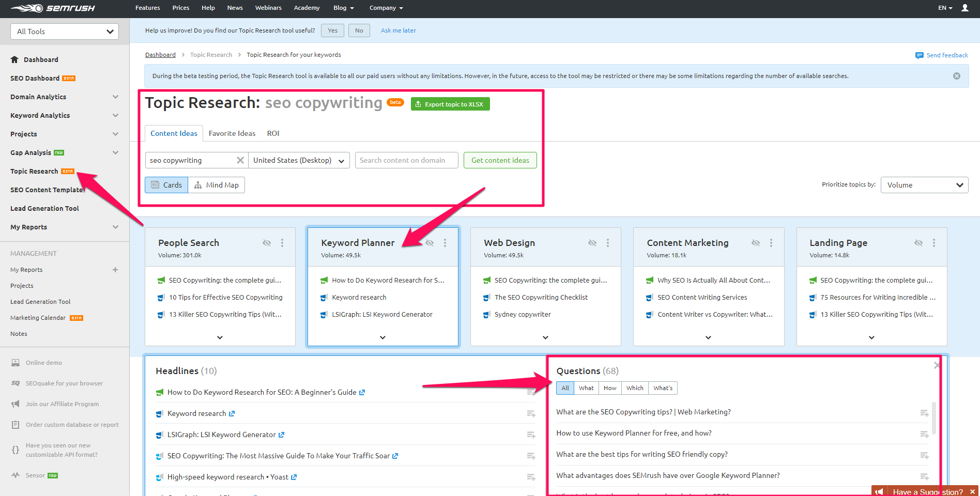The width and height of the screenshot is (980, 496).
Task: Click Get content ideas button
Action: pos(500,160)
